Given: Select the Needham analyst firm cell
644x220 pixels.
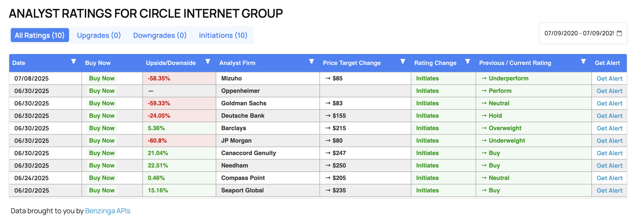Looking at the screenshot, I should pyautogui.click(x=268, y=166).
